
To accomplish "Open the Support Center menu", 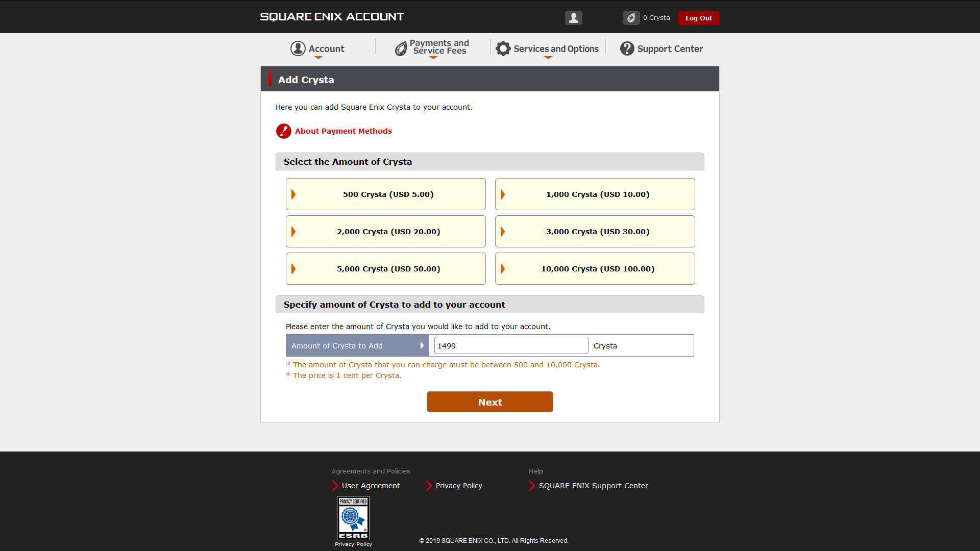I will pyautogui.click(x=661, y=49).
